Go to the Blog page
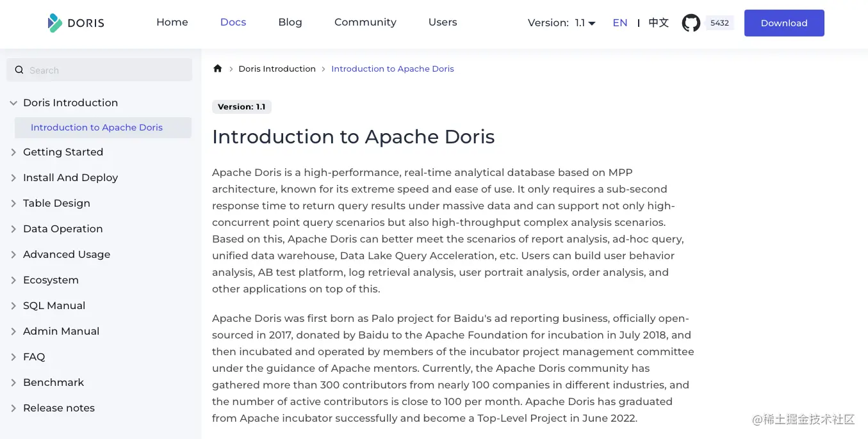The height and width of the screenshot is (439, 868). pos(290,22)
